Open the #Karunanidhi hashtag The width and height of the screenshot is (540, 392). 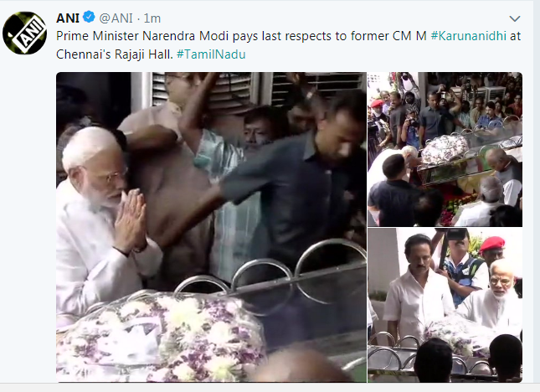468,36
